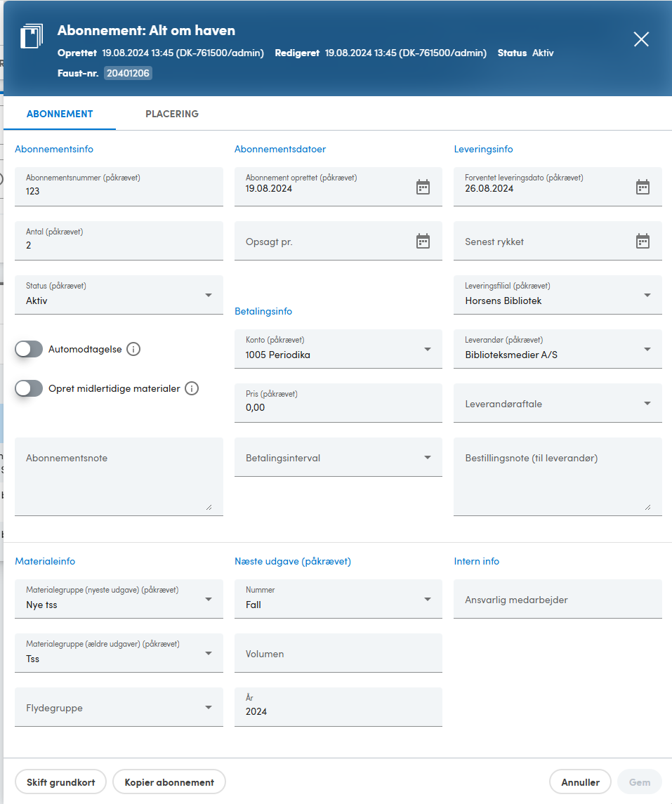672x804 pixels.
Task: Enable the Automodtagelse switch
Action: (29, 349)
